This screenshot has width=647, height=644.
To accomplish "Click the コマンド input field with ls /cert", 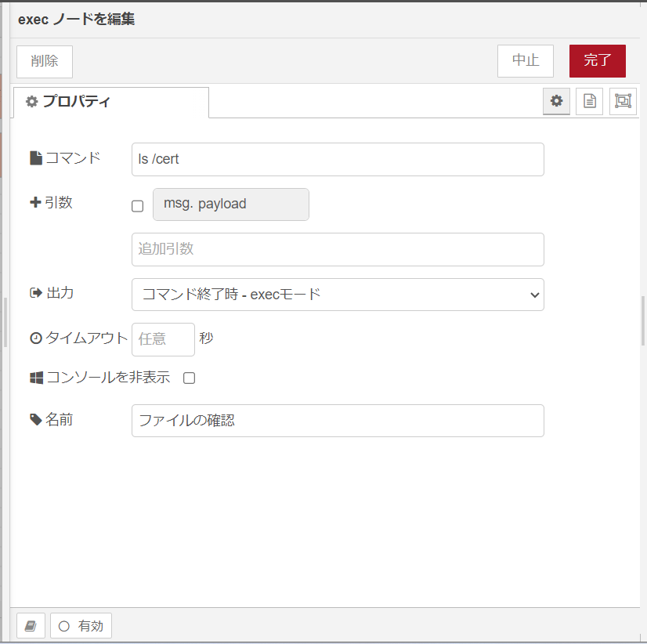I will point(338,159).
